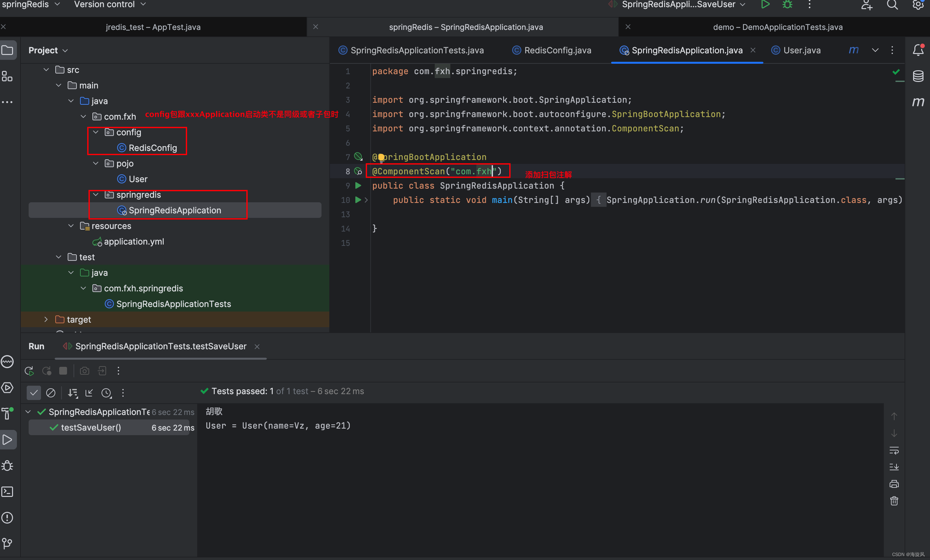Collapse the pojo package
This screenshot has height=560, width=930.
96,163
